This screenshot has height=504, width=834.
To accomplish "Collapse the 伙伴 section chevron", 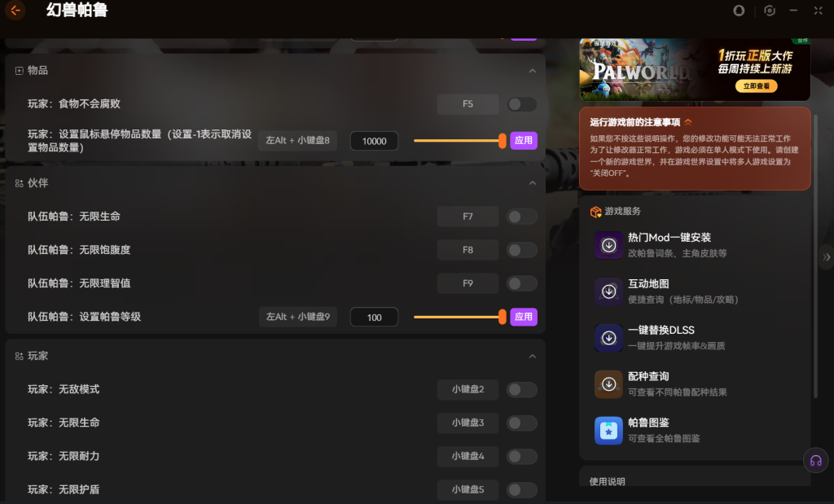I will point(533,183).
